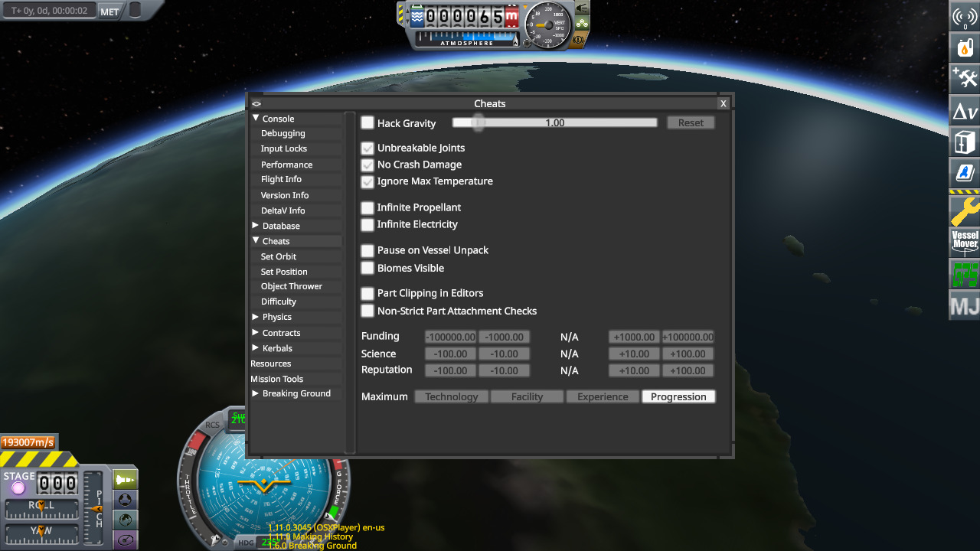The image size is (980, 551).
Task: Expand the Breaking Ground tree section
Action: click(256, 393)
